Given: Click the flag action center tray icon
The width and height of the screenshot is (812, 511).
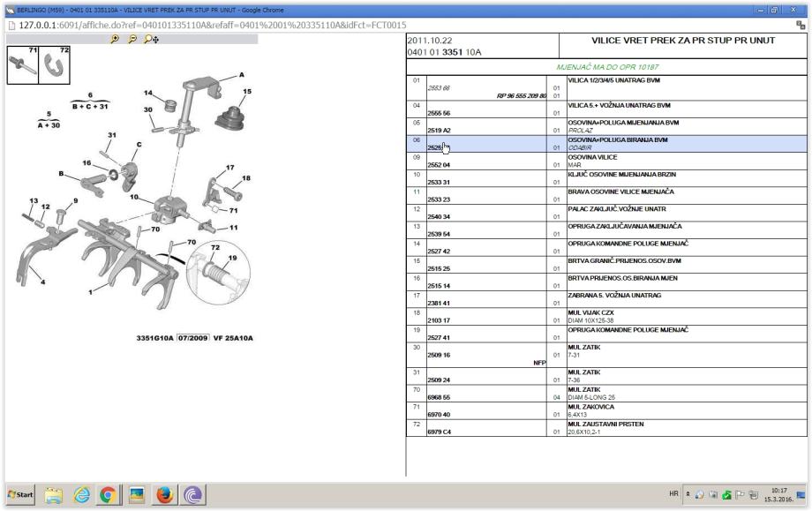Looking at the screenshot, I should 740,495.
